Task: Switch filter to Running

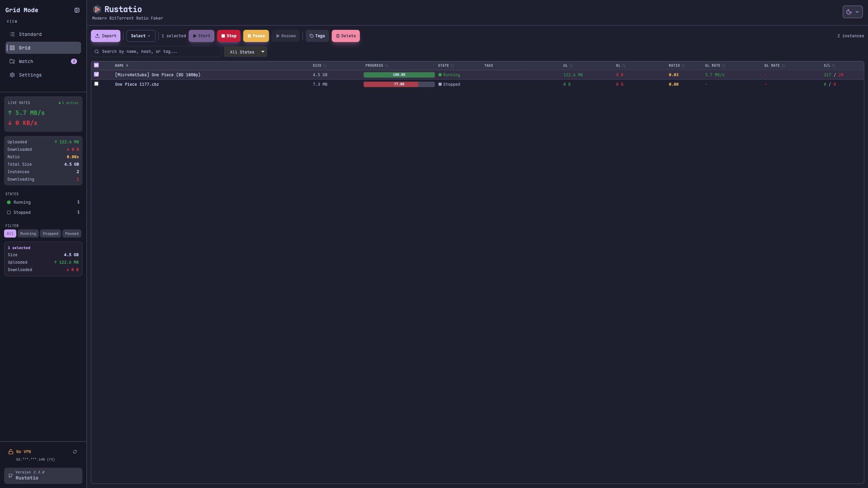Action: pyautogui.click(x=28, y=233)
